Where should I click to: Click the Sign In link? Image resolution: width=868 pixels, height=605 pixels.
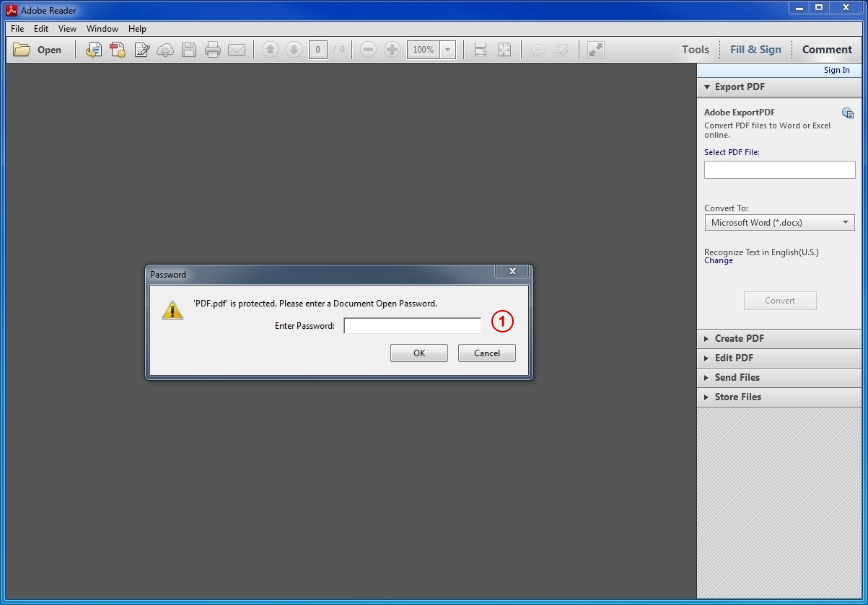pos(836,70)
